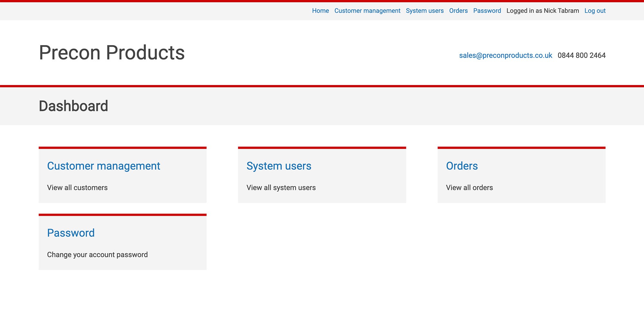
Task: Open System users in top navigation bar
Action: click(x=425, y=11)
